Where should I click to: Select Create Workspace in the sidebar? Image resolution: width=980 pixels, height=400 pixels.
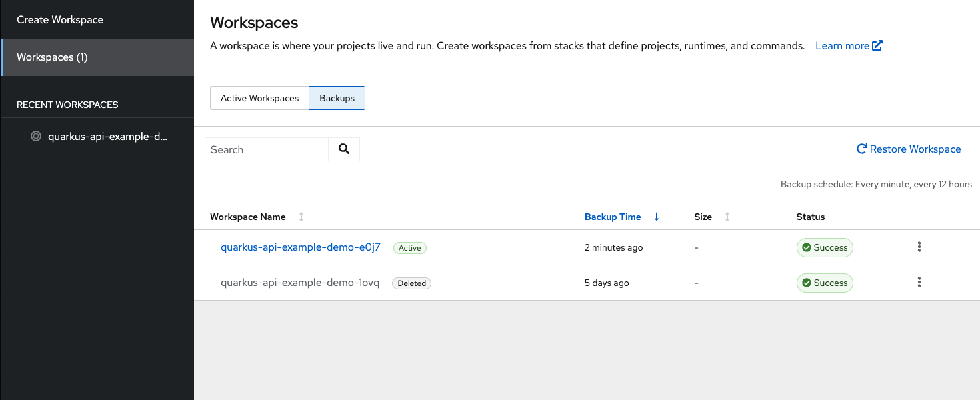coord(59,19)
